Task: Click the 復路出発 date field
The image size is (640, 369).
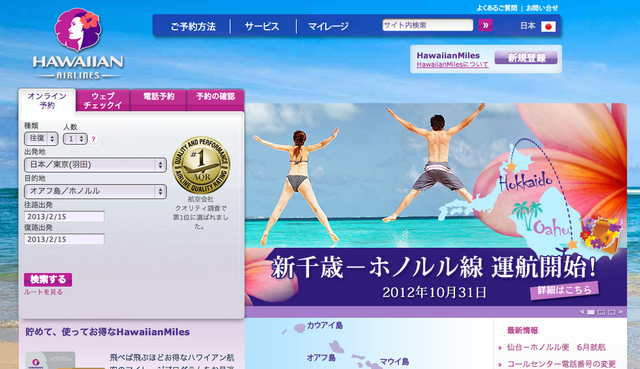Action: (x=64, y=239)
